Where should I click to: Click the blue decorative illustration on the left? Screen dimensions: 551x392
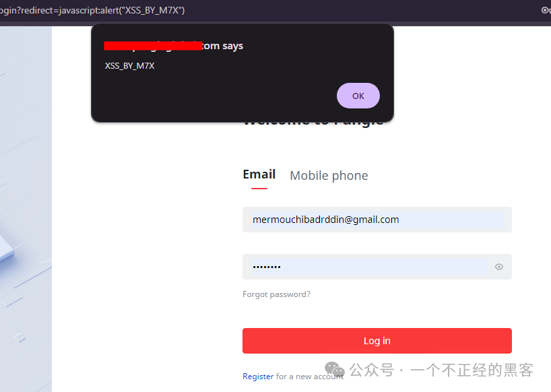click(26, 209)
